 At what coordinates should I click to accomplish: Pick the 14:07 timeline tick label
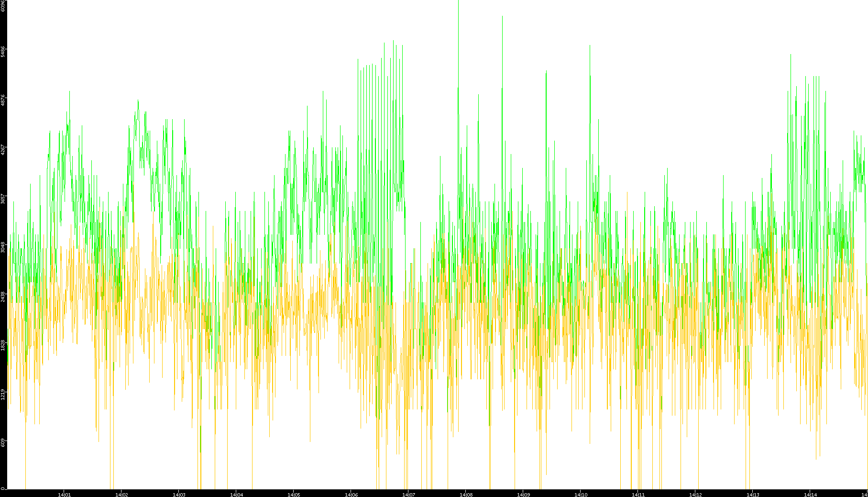(x=408, y=495)
